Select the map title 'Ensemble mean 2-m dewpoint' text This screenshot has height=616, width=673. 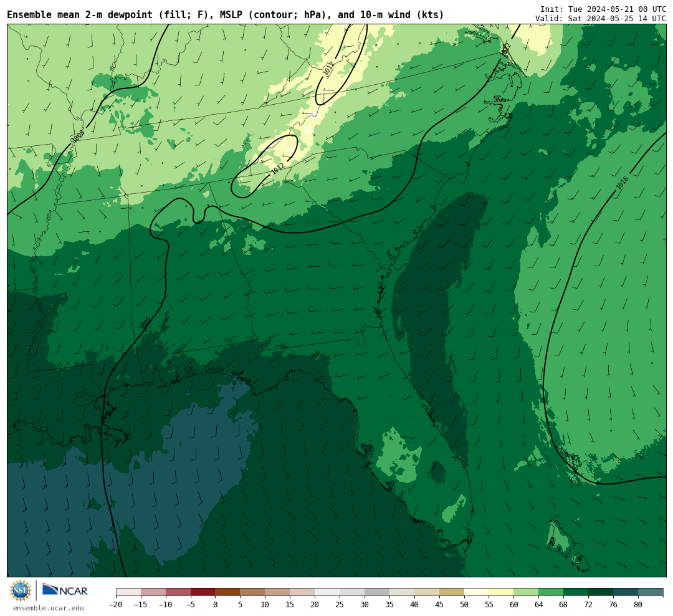pyautogui.click(x=80, y=15)
